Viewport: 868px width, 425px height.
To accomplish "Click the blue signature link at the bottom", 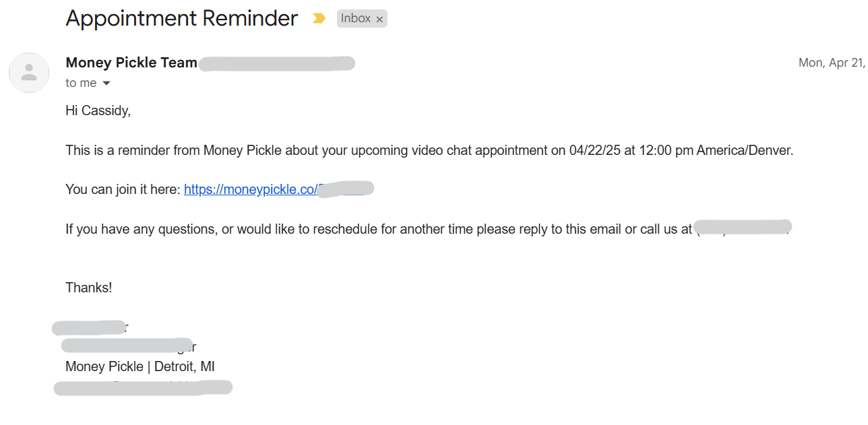I will click(143, 387).
